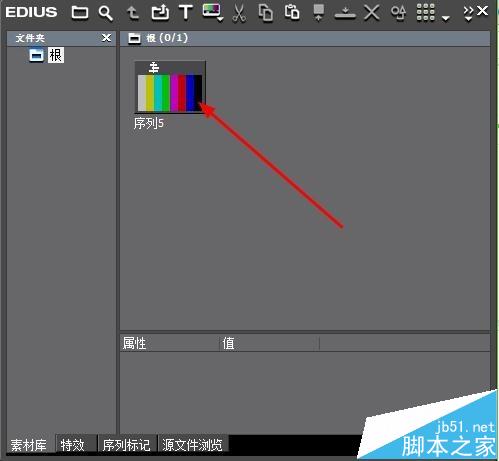Select the 根 root folder in tree

(x=55, y=55)
